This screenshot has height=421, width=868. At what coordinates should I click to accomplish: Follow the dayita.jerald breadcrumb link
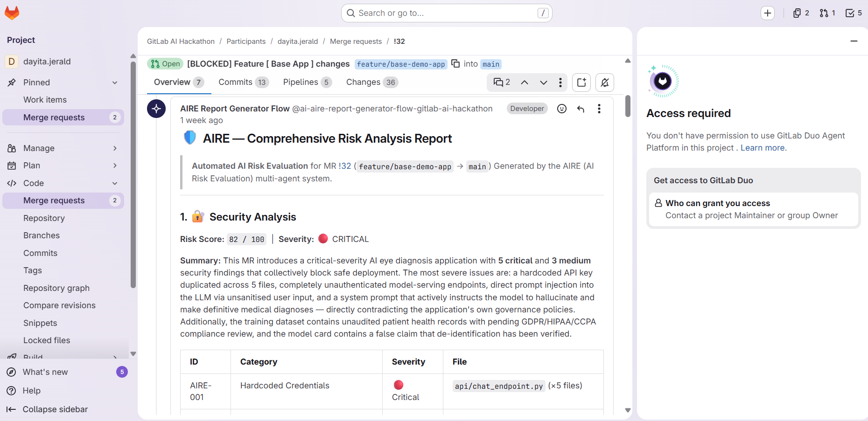pyautogui.click(x=298, y=41)
